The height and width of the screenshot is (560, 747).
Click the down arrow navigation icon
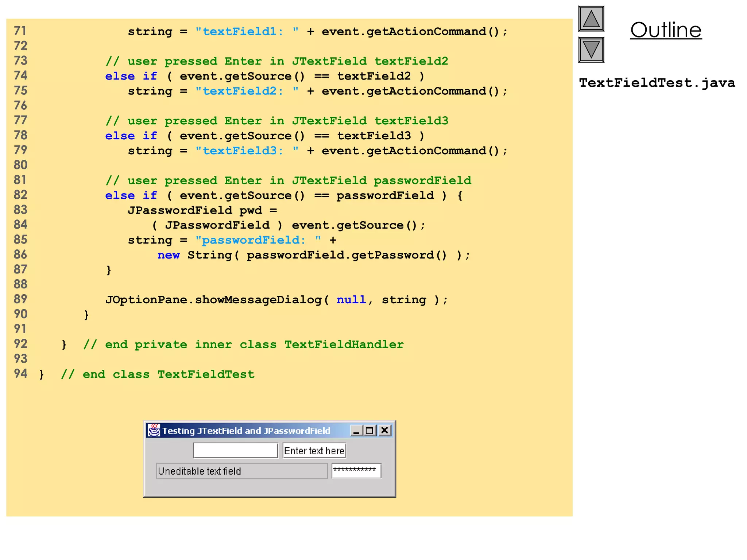pyautogui.click(x=591, y=50)
